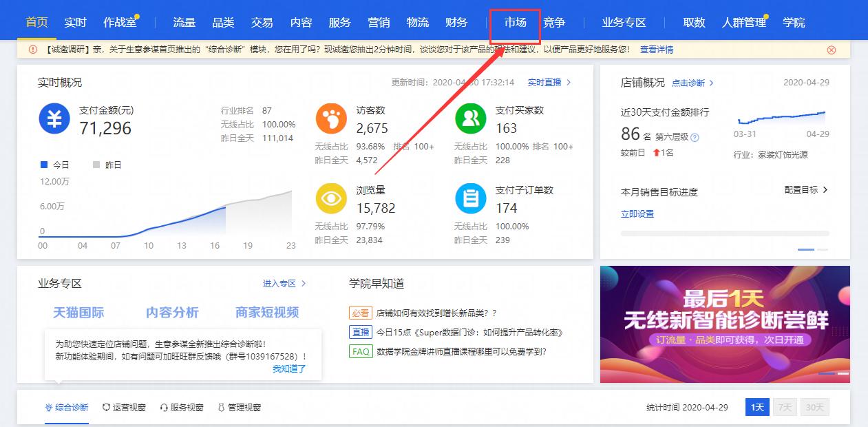
Task: Click the green 支付买家数 buyer icon
Action: click(x=469, y=118)
